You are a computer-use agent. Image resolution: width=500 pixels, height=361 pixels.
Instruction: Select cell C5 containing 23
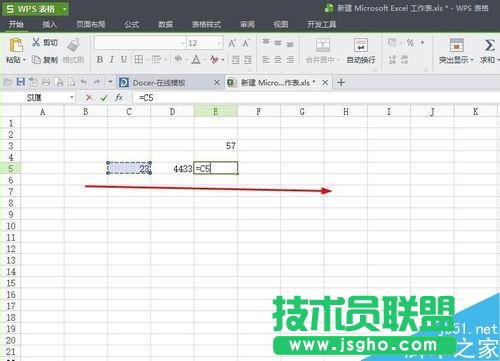(x=129, y=168)
